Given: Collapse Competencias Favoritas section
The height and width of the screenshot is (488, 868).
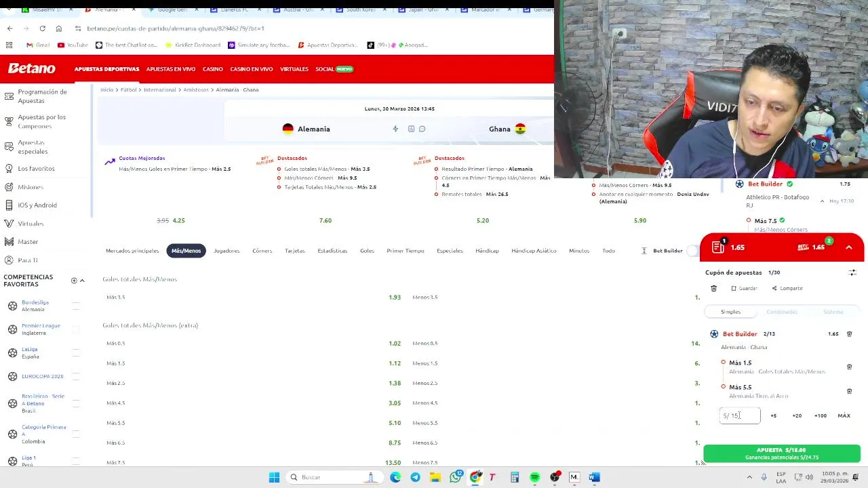Looking at the screenshot, I should tap(82, 281).
